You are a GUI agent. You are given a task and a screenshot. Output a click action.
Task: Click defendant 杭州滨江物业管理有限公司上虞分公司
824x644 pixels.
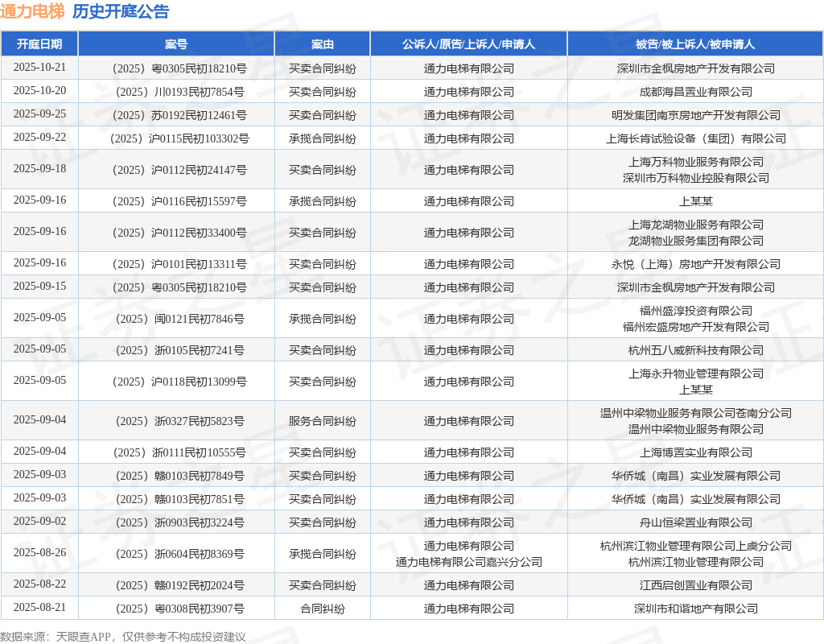[696, 547]
